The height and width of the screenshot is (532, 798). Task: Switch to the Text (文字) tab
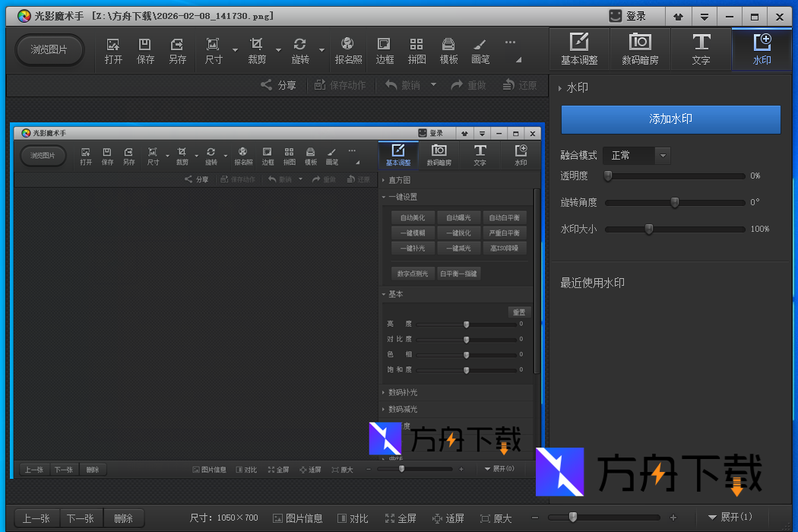point(701,49)
